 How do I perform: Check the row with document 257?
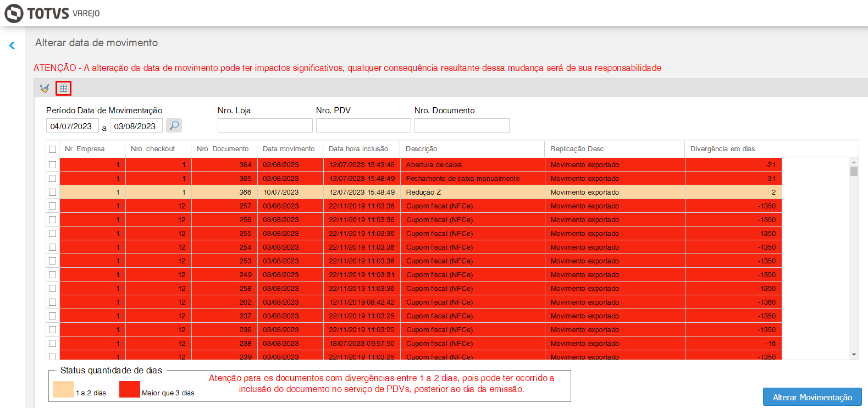(x=52, y=206)
